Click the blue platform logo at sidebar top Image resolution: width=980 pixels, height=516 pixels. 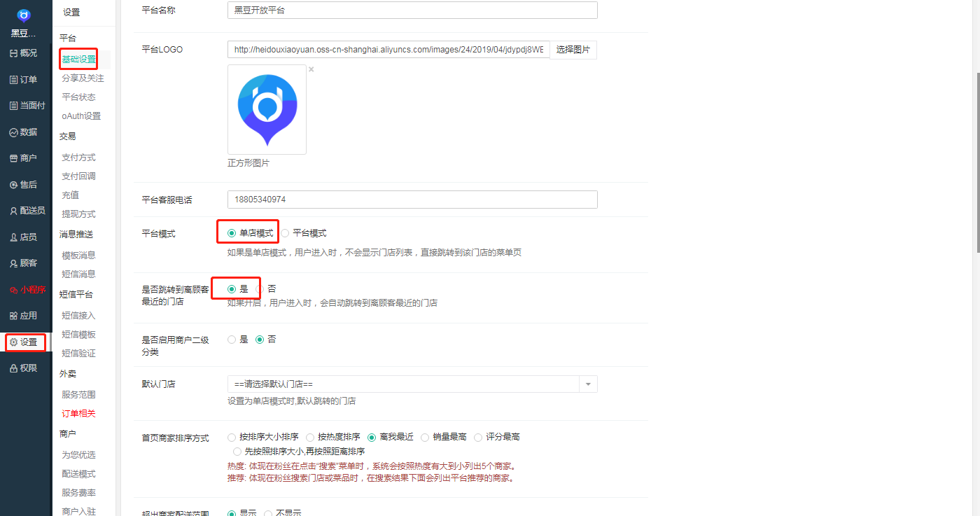tap(24, 15)
